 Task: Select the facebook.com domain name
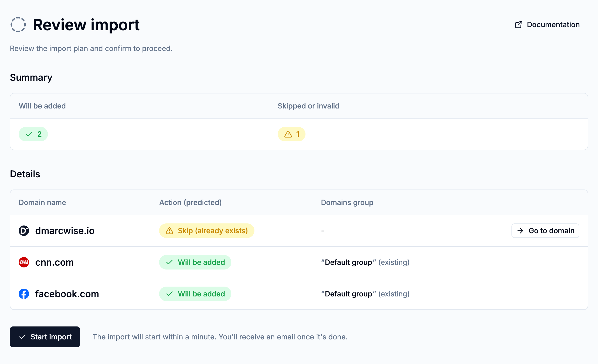point(67,294)
